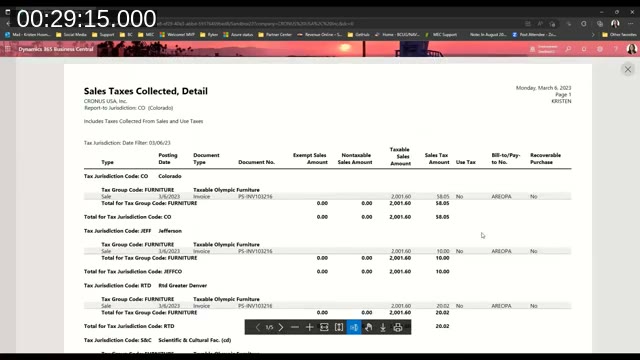Screen dimensions: 640x360
Task: Click Report-to Jurisdiction: CO (Colorado) line
Action: coord(129,108)
